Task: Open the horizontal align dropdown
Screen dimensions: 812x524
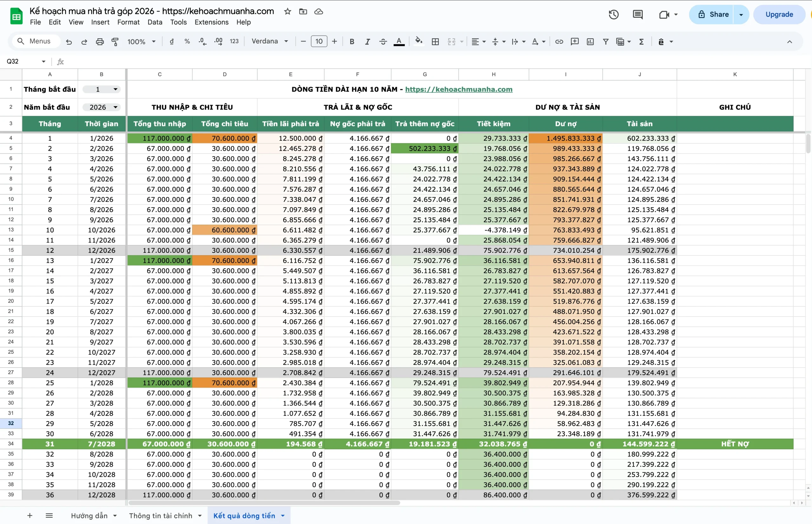Action: pos(478,42)
